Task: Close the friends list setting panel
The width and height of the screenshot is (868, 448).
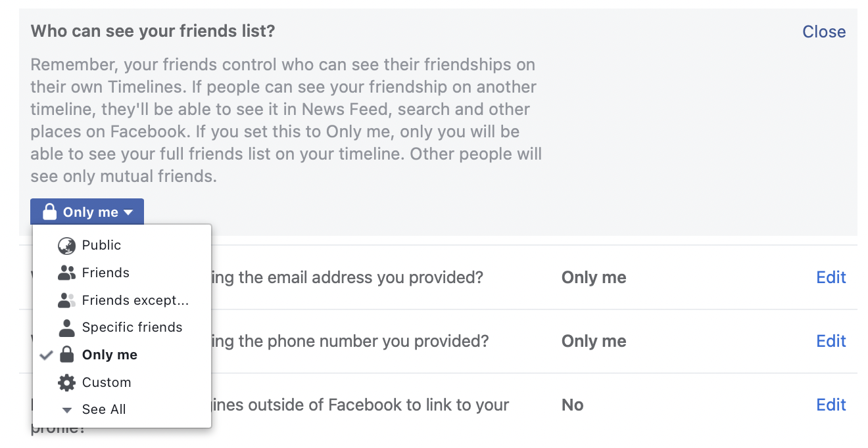Action: [824, 32]
